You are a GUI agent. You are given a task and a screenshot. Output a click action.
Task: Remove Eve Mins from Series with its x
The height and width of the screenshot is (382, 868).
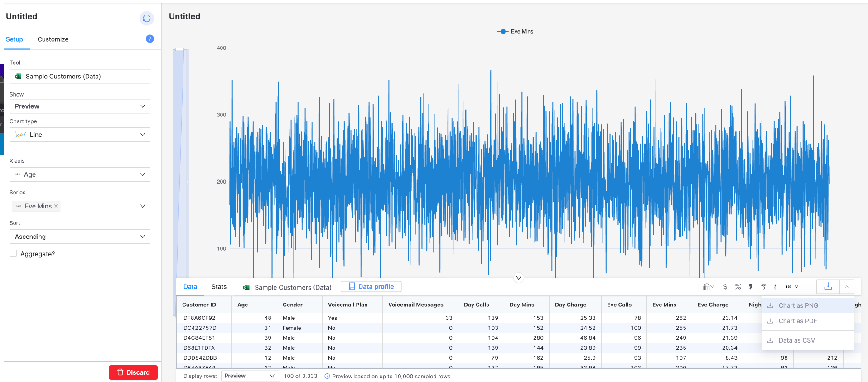coord(56,206)
